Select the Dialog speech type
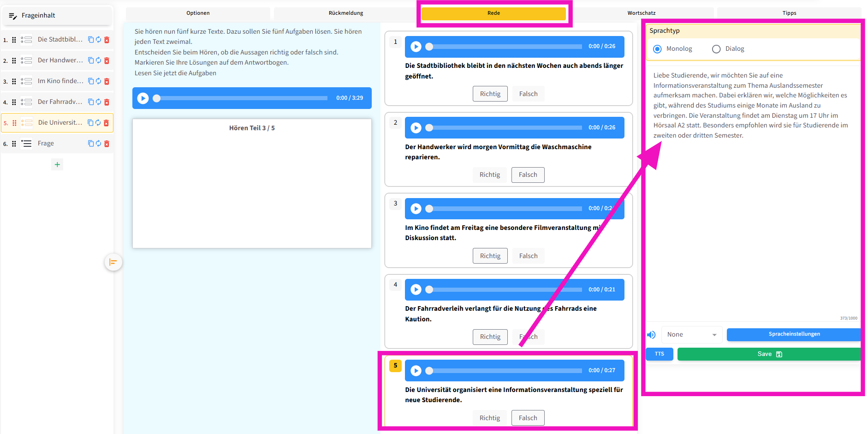This screenshot has height=434, width=868. click(x=716, y=49)
